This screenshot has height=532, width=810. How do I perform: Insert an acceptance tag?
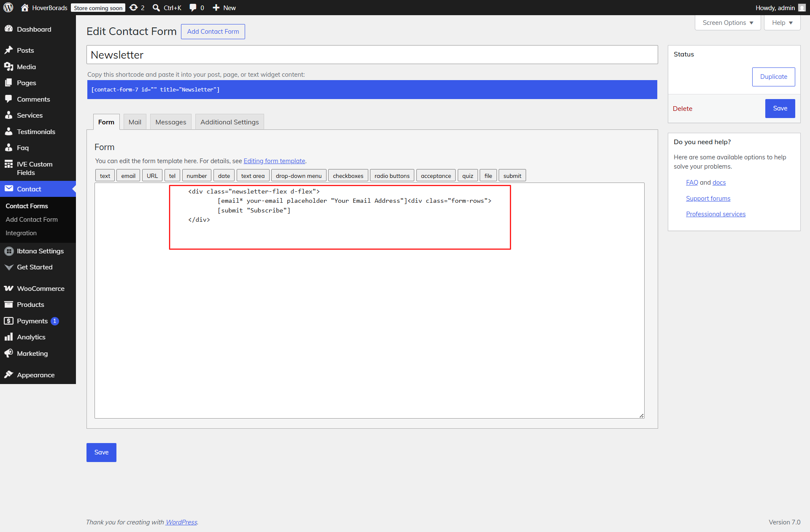[x=436, y=176]
